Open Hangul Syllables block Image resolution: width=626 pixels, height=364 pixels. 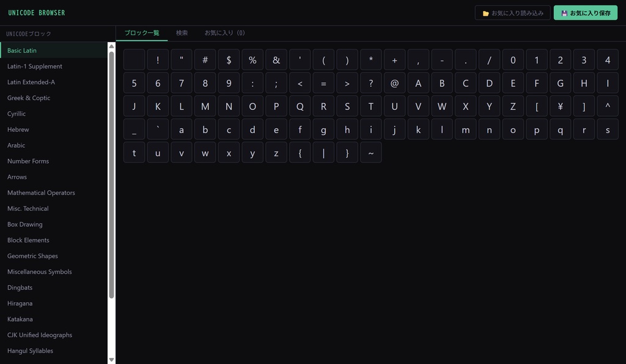pyautogui.click(x=54, y=351)
